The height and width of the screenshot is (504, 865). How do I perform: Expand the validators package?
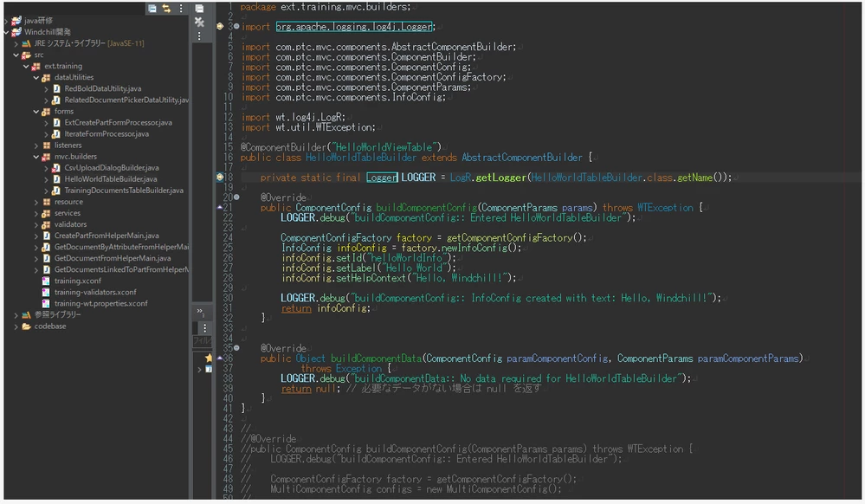coord(36,224)
